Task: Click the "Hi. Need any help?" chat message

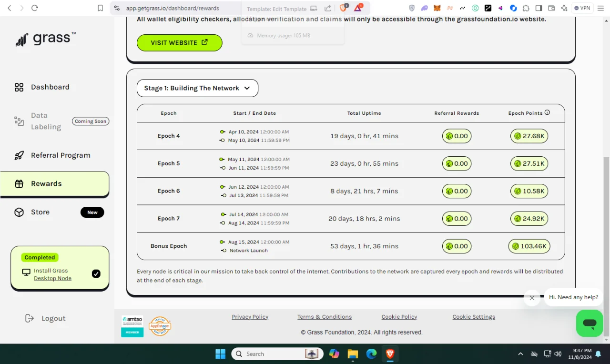Action: [573, 297]
